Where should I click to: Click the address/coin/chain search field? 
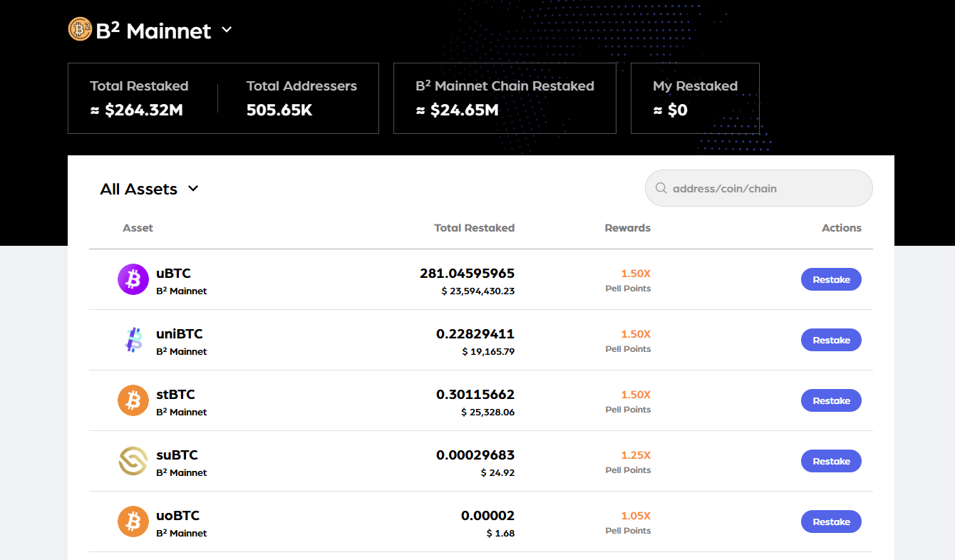tap(758, 188)
